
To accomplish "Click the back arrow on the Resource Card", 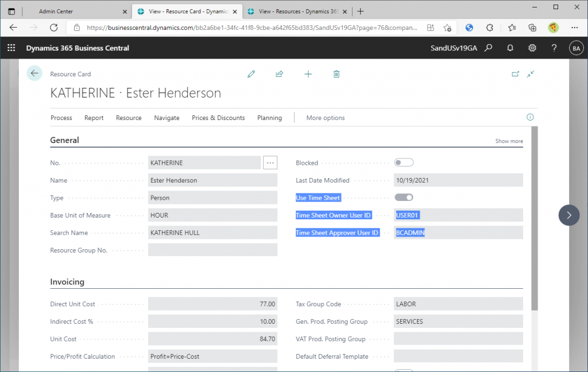I will pos(34,73).
